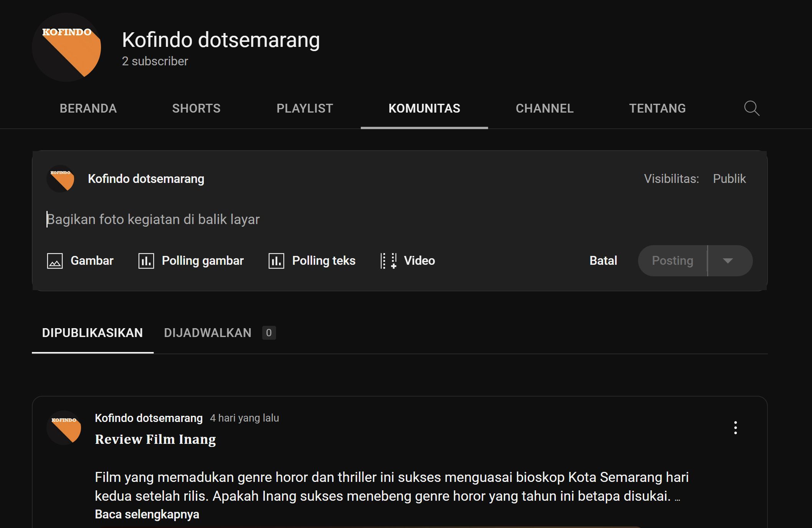The width and height of the screenshot is (812, 528).
Task: Switch to the BERANDA tab
Action: (88, 108)
